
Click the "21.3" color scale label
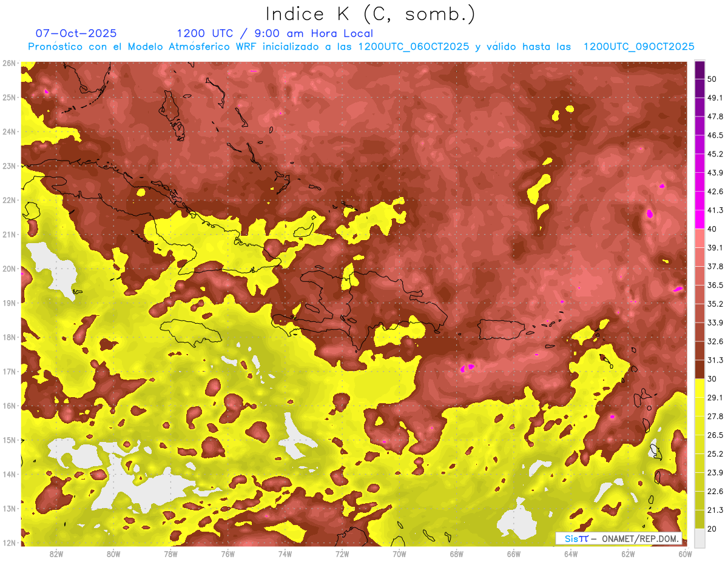[x=715, y=510]
